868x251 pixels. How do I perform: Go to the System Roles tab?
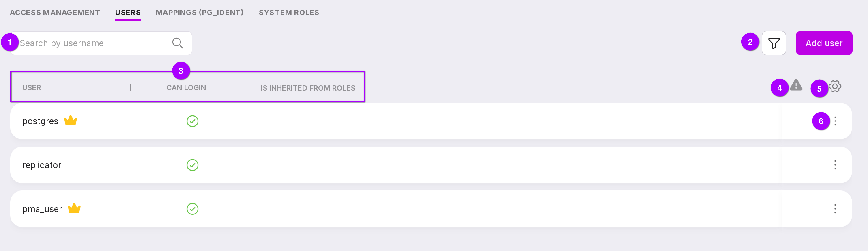point(289,12)
